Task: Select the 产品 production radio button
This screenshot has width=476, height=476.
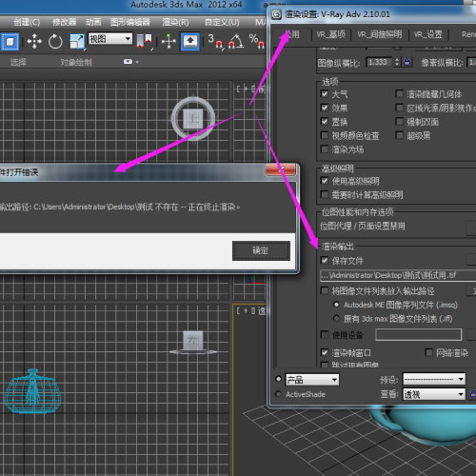Action: [x=278, y=379]
